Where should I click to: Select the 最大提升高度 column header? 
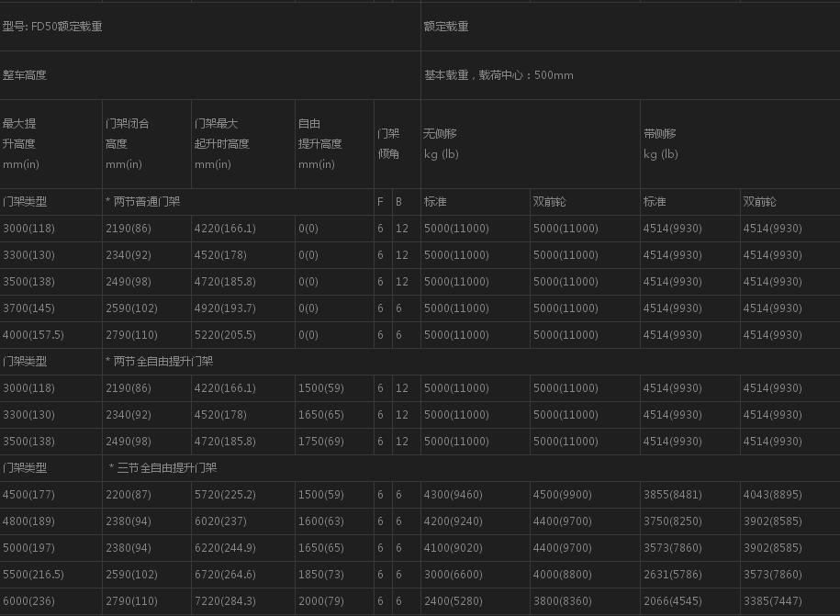(20, 143)
